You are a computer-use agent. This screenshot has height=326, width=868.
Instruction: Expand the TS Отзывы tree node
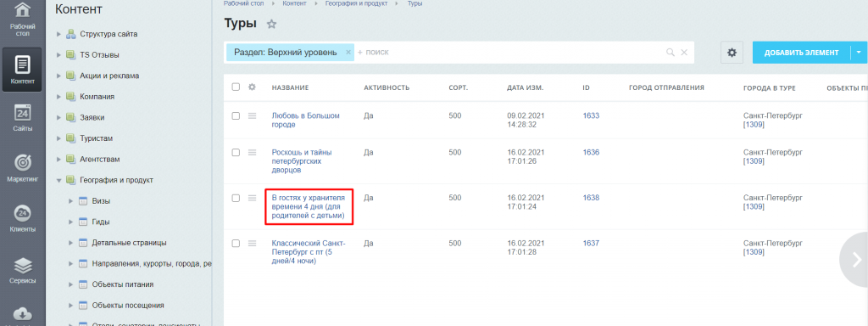(x=58, y=55)
